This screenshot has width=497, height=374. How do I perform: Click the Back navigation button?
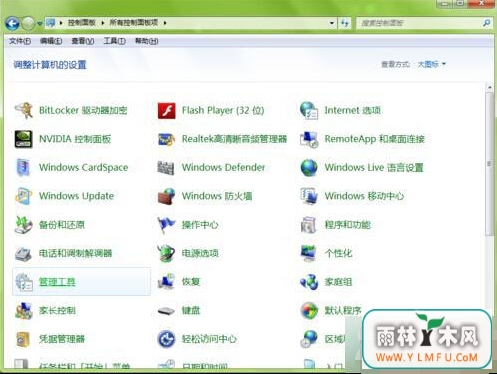12,23
